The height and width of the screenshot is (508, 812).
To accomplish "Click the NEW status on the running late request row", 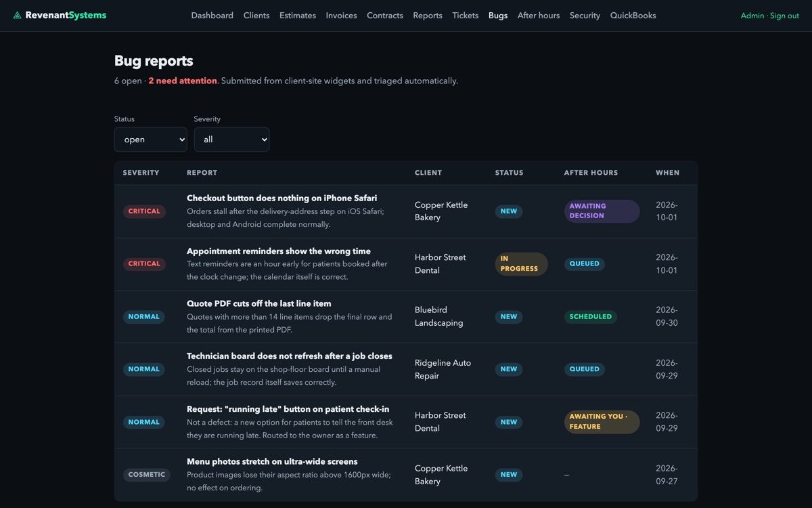I will point(509,422).
